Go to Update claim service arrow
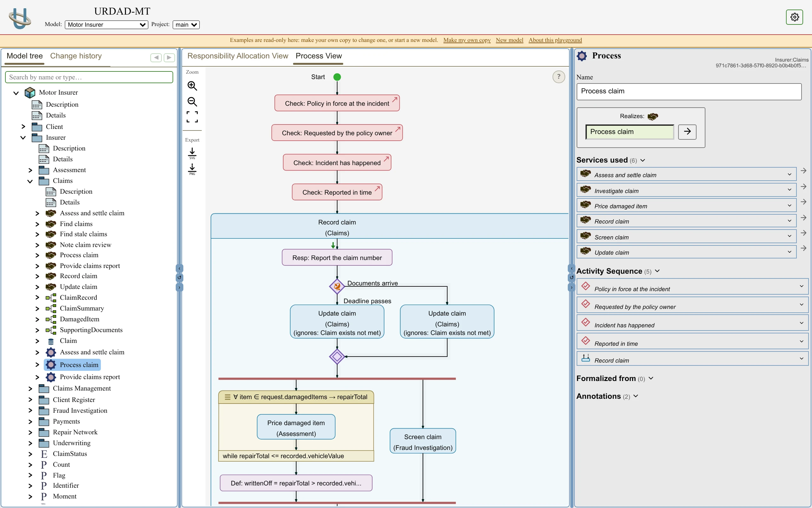Image resolution: width=812 pixels, height=508 pixels. click(804, 248)
